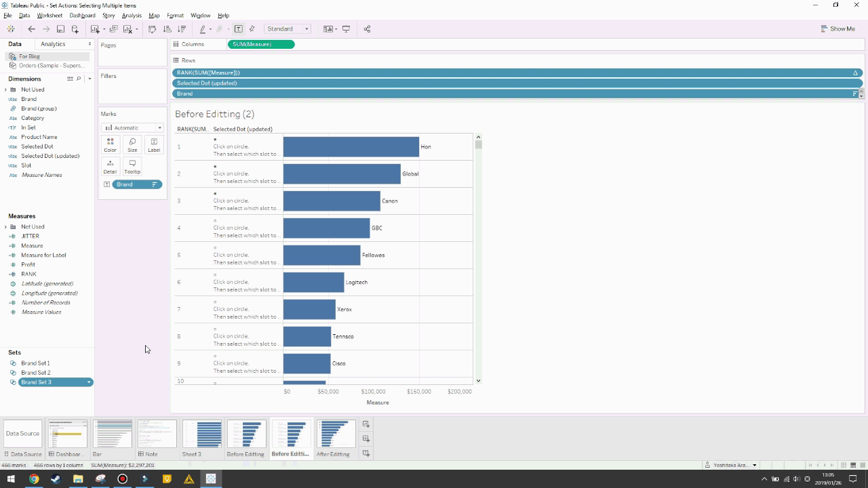Select the Orders (Sample - Superstore) data source
The image size is (868, 488).
coord(51,66)
